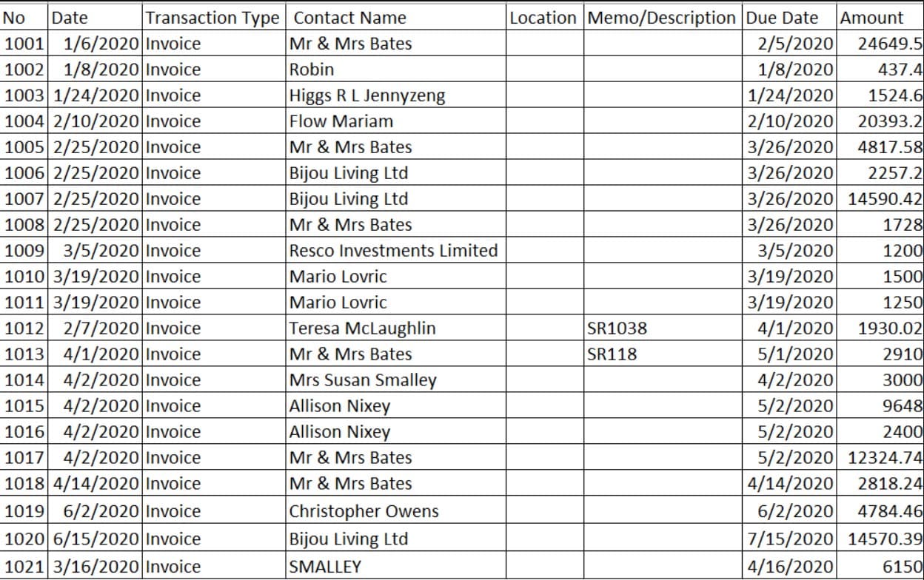Click the Flow Mariam contact cell
This screenshot has height=580, width=924.
pos(396,121)
